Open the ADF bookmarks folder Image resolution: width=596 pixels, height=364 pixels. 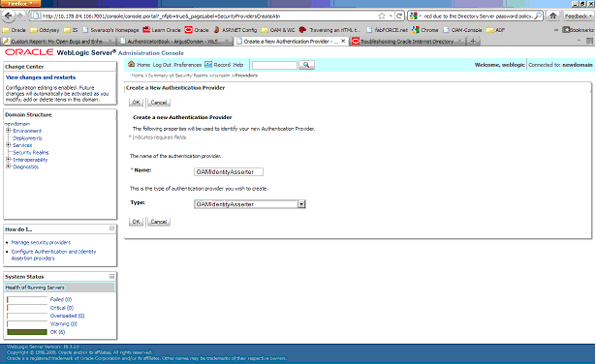click(495, 30)
